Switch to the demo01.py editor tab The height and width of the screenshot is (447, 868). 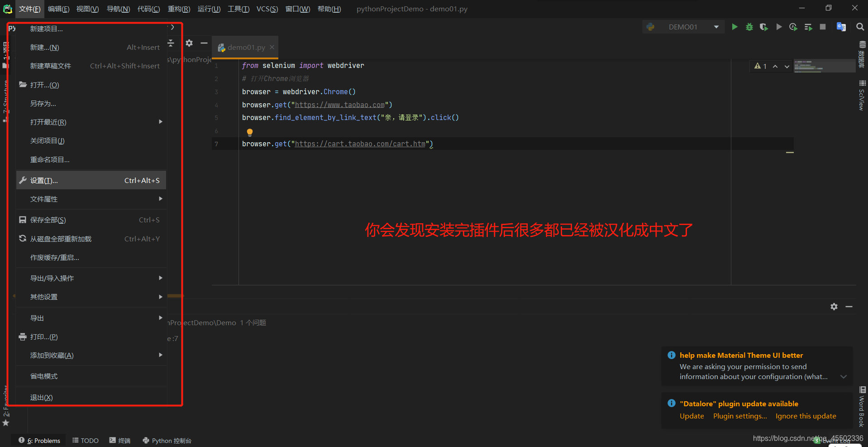tap(246, 47)
